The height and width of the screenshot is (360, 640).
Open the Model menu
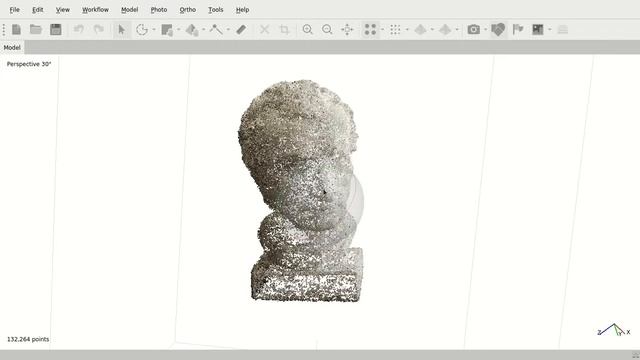tap(129, 10)
